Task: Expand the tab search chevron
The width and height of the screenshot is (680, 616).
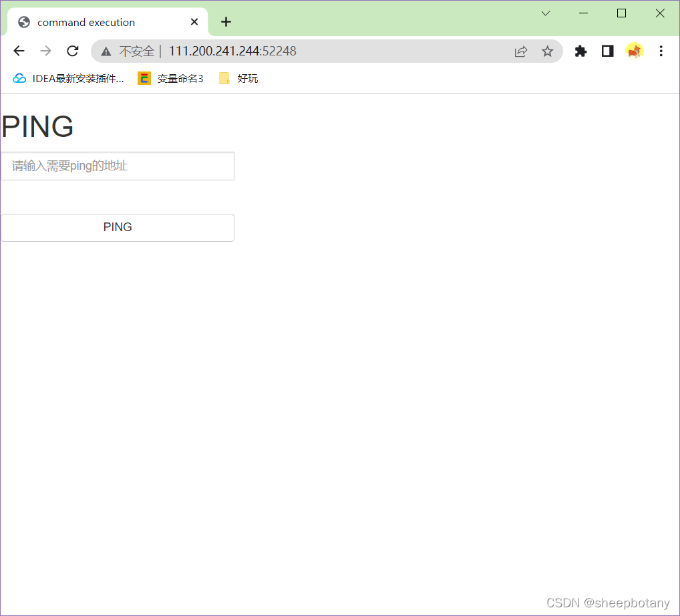Action: [x=546, y=13]
